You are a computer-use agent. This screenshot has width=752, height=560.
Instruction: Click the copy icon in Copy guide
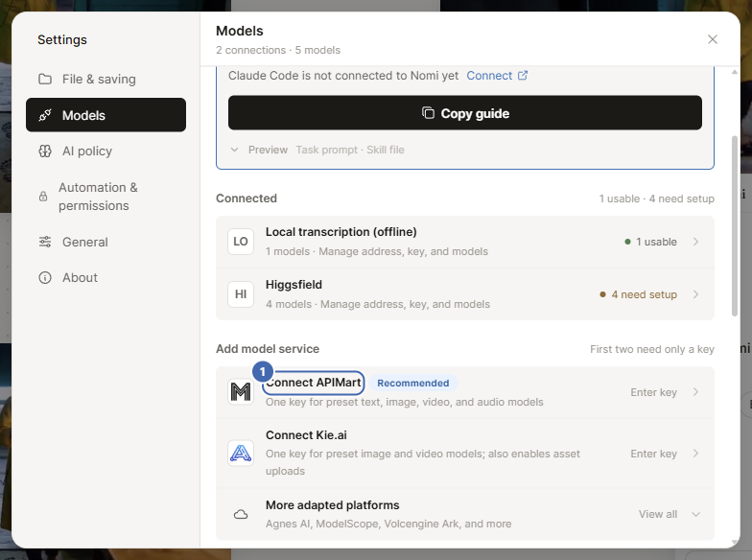[428, 113]
